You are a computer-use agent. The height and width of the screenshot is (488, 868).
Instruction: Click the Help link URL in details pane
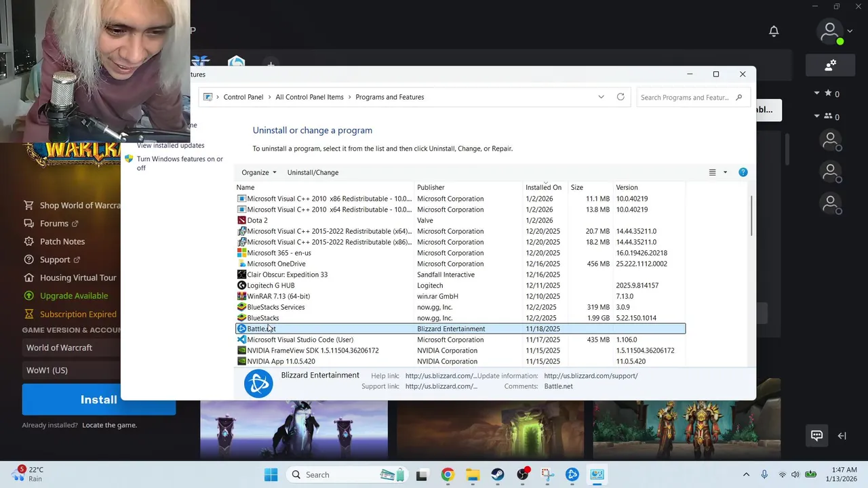tap(441, 375)
